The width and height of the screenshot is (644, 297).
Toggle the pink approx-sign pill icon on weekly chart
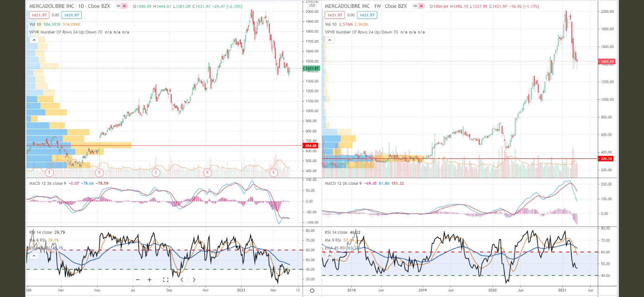coord(421,7)
